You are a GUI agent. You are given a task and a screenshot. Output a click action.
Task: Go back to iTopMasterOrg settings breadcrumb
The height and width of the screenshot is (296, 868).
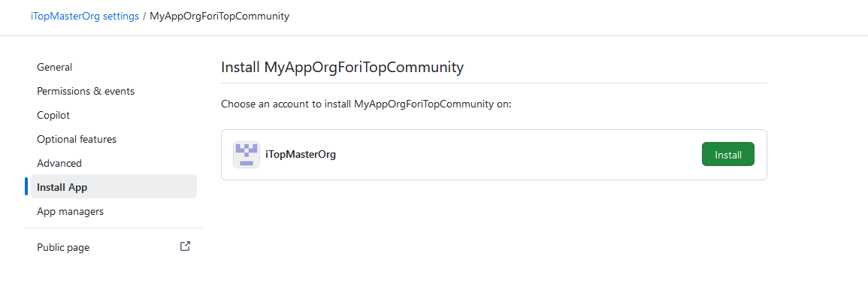click(x=85, y=16)
